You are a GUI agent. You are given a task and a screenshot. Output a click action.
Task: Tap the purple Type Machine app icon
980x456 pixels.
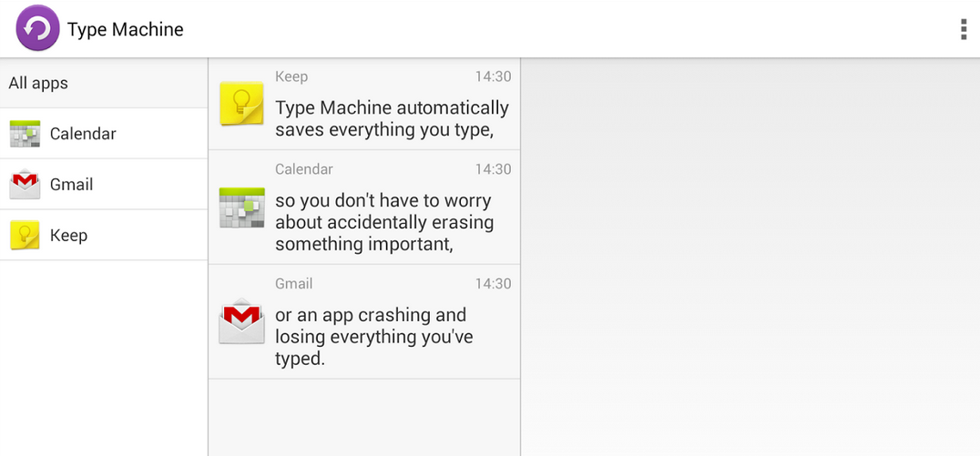(37, 28)
